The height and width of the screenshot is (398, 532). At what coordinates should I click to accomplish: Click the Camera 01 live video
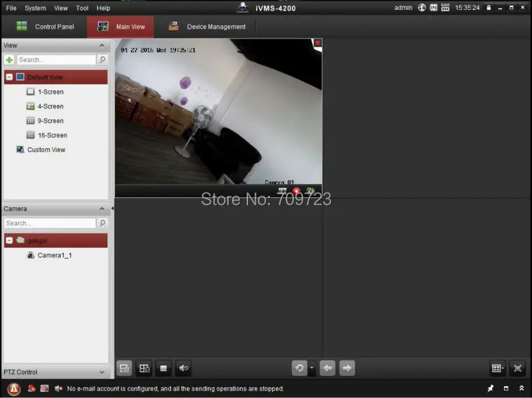(x=218, y=112)
